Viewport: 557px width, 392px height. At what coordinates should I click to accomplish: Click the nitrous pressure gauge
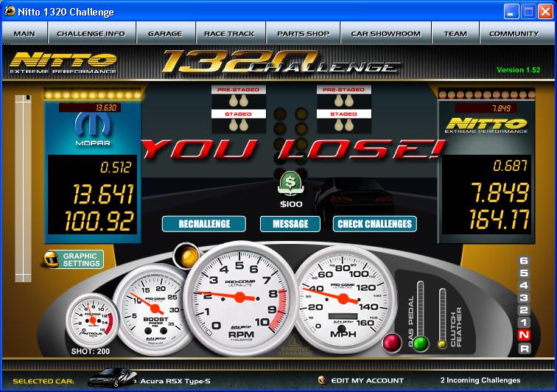(x=92, y=320)
